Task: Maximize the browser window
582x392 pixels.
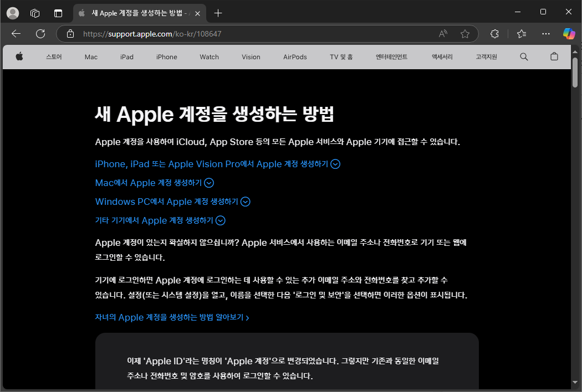Action: tap(543, 12)
